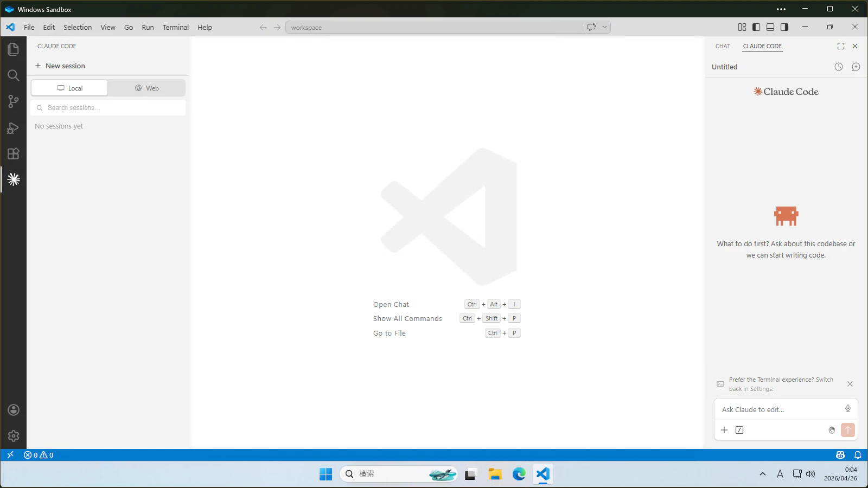Screen dimensions: 868x488
Task: Toggle the Secondary Side Bar
Action: pos(784,27)
